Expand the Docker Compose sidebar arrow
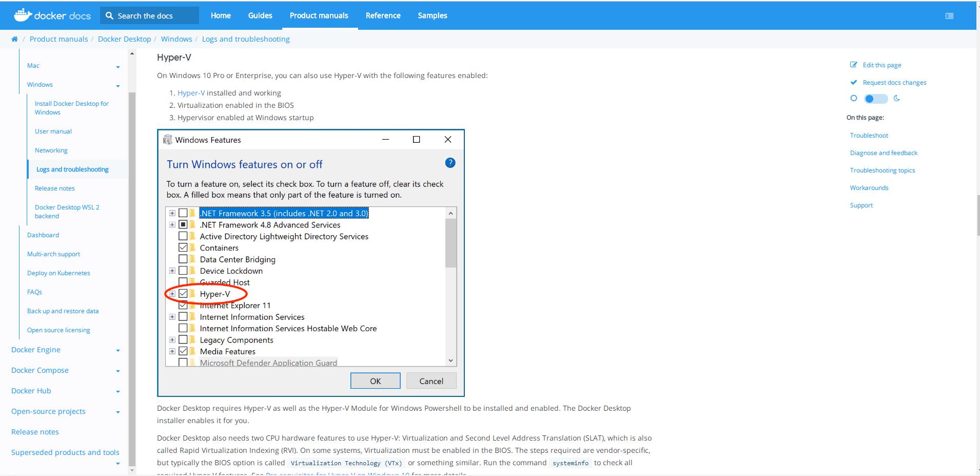The image size is (980, 476). 118,371
